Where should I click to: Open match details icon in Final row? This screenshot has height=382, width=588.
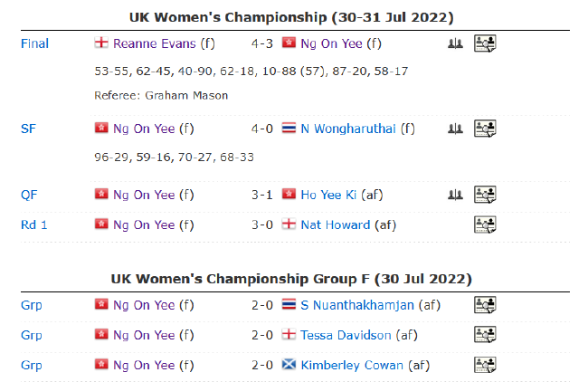pos(485,43)
